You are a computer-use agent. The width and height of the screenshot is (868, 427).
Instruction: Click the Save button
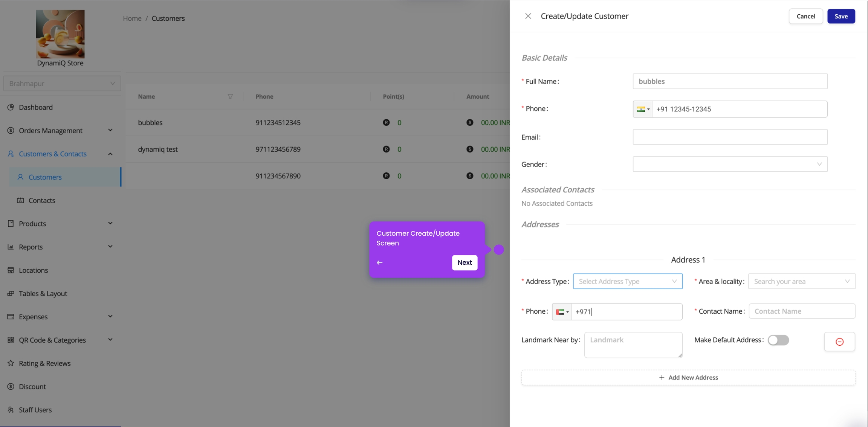point(841,16)
